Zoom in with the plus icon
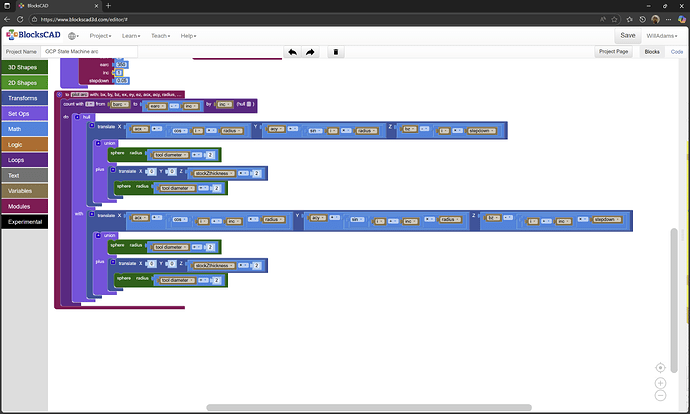This screenshot has width=690, height=414. point(661,383)
